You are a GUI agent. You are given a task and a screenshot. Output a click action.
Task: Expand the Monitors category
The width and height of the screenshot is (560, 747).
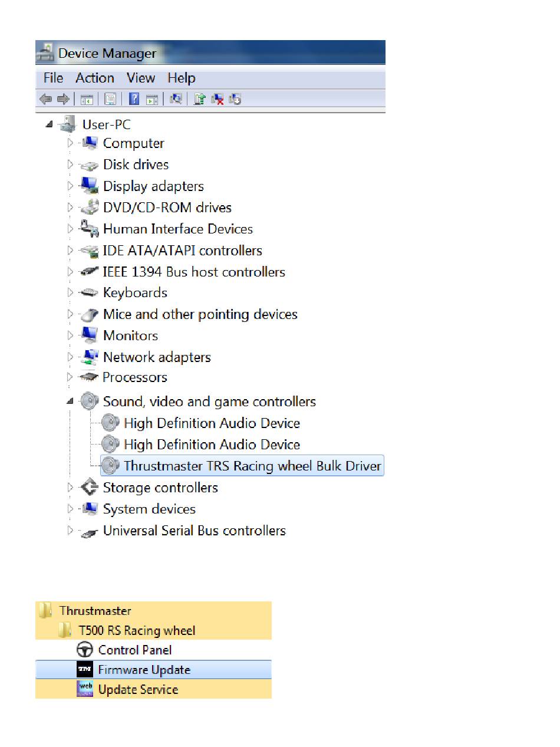tap(70, 335)
